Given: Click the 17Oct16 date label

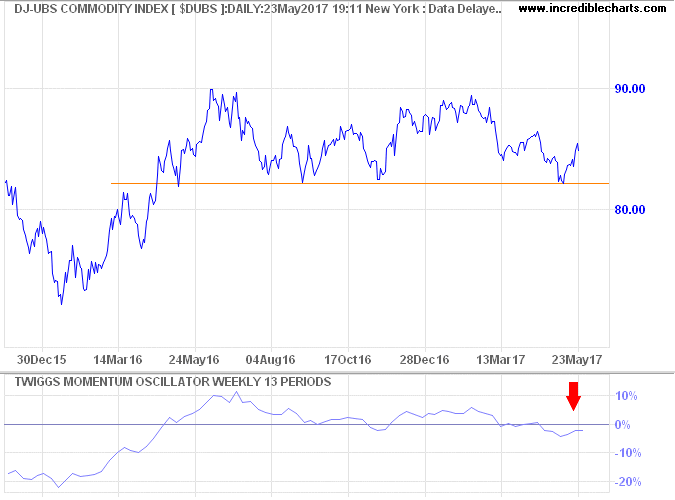Looking at the screenshot, I should click(x=347, y=360).
